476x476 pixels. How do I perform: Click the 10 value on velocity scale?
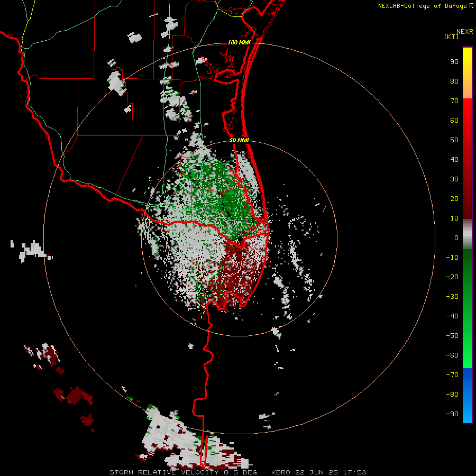pyautogui.click(x=454, y=218)
